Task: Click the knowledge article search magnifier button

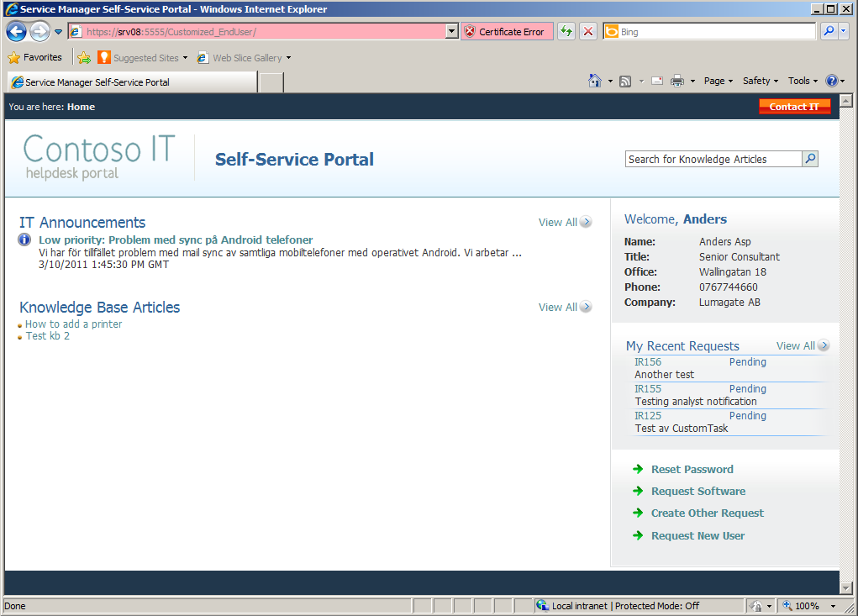Action: tap(810, 159)
